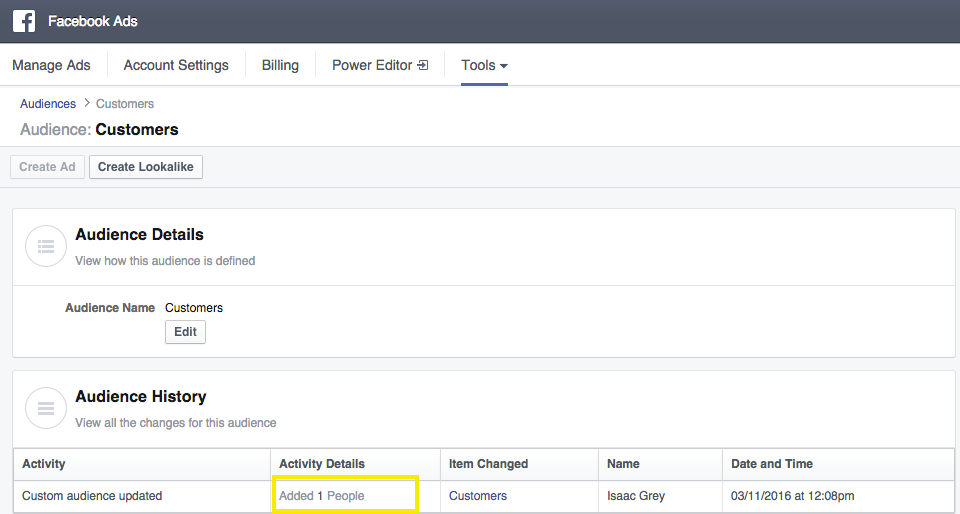960x514 pixels.
Task: Click the Audience History lines icon
Action: pos(46,408)
